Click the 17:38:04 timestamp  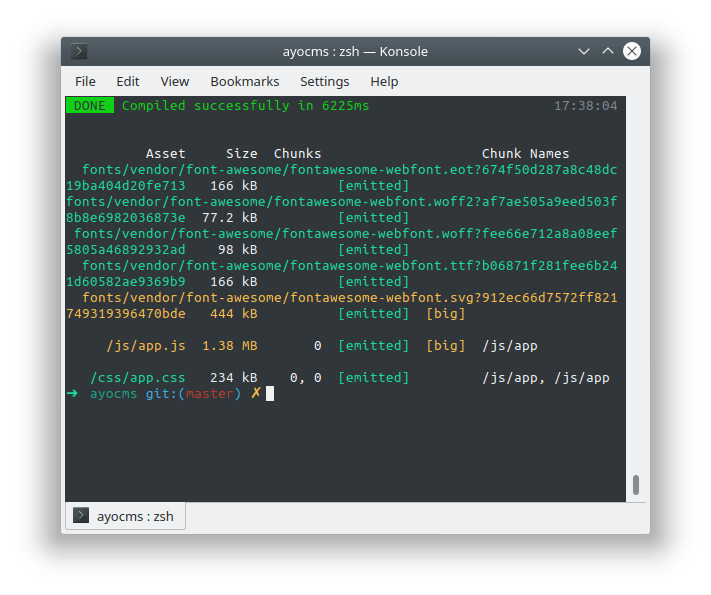pyautogui.click(x=586, y=106)
